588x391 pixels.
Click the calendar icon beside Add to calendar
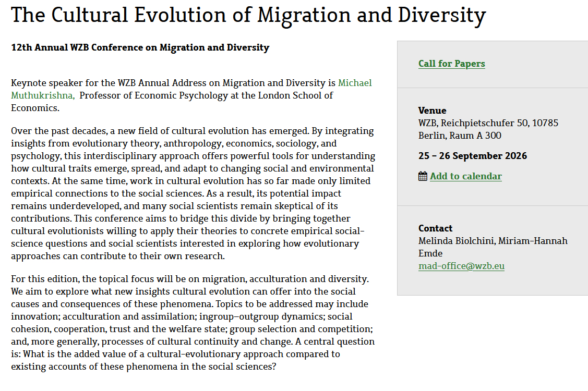click(423, 176)
